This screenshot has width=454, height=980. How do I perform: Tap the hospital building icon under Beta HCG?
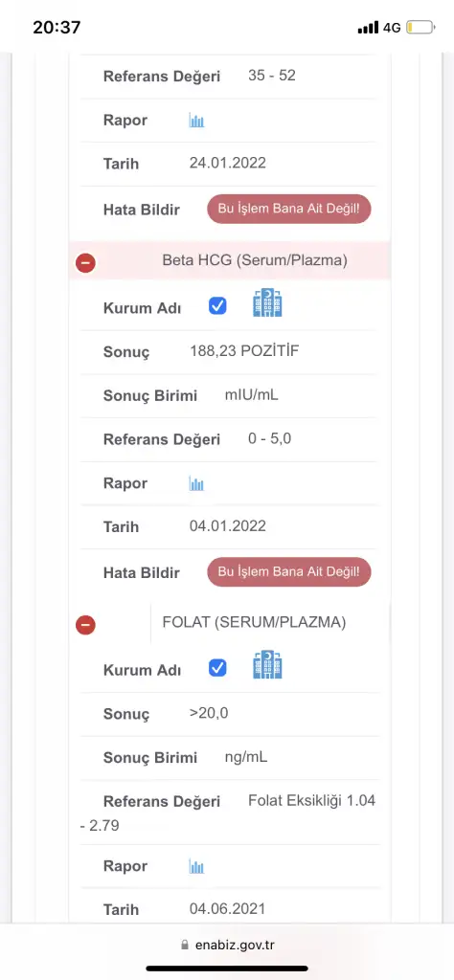267,302
